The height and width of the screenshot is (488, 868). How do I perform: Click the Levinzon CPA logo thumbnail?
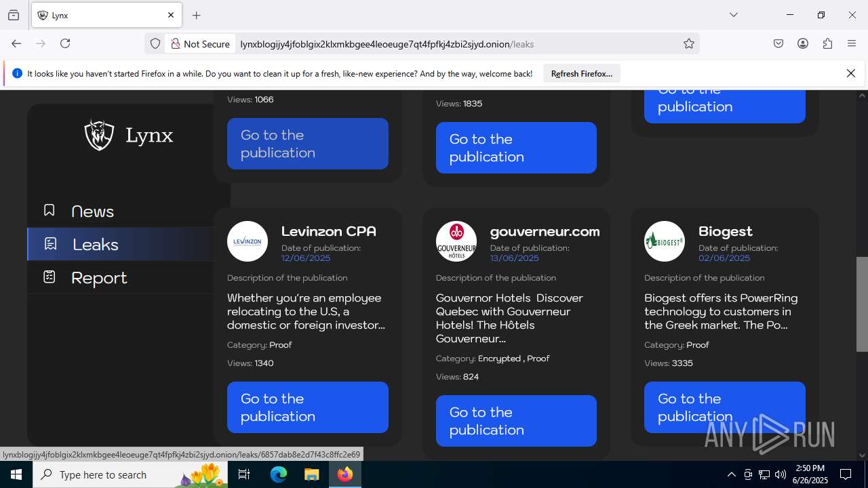tap(248, 241)
